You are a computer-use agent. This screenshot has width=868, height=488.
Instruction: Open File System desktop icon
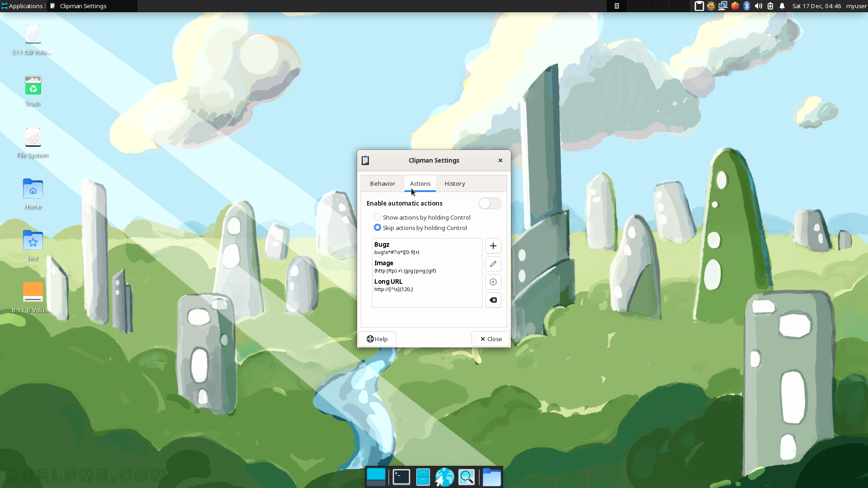[x=33, y=143]
